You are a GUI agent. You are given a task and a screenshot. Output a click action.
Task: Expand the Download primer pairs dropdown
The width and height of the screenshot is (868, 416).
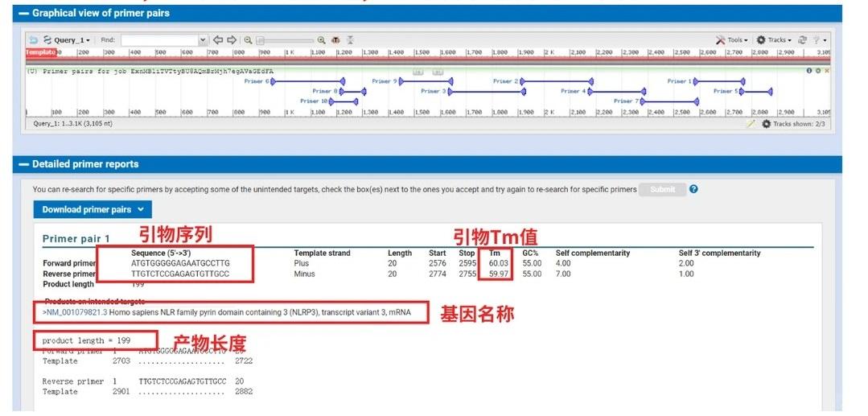[x=92, y=209]
